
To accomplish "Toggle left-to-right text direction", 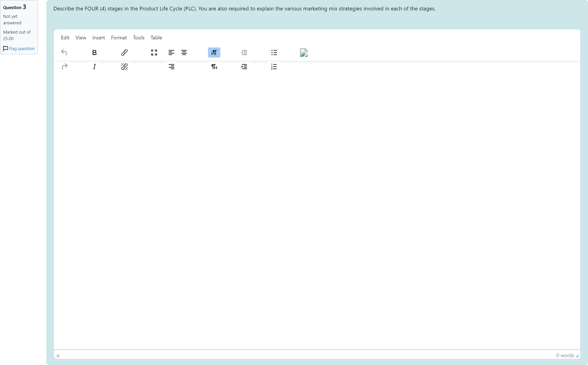I will pyautogui.click(x=214, y=52).
